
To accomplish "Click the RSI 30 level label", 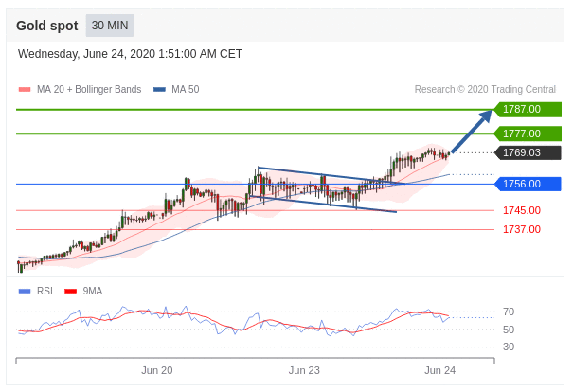I will (x=509, y=347).
